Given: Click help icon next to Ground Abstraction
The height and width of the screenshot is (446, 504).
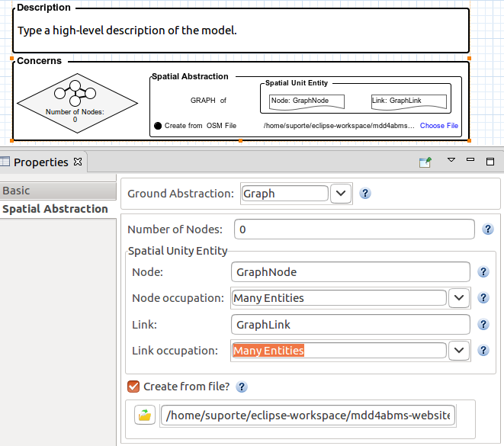Looking at the screenshot, I should pos(365,194).
